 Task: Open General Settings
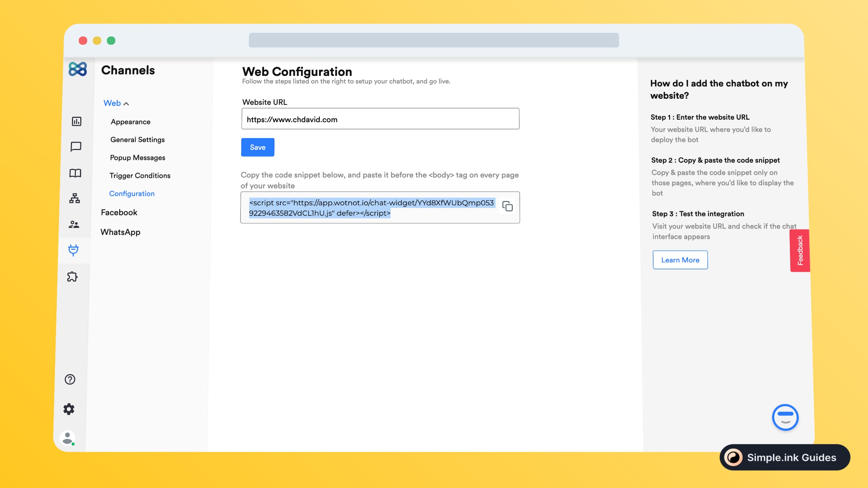(137, 140)
